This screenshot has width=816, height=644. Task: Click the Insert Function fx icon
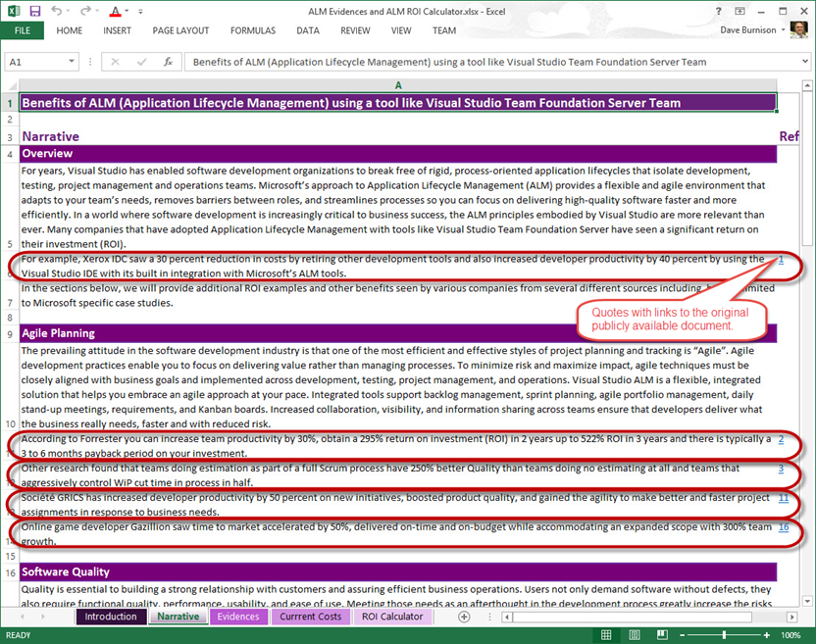(x=168, y=62)
